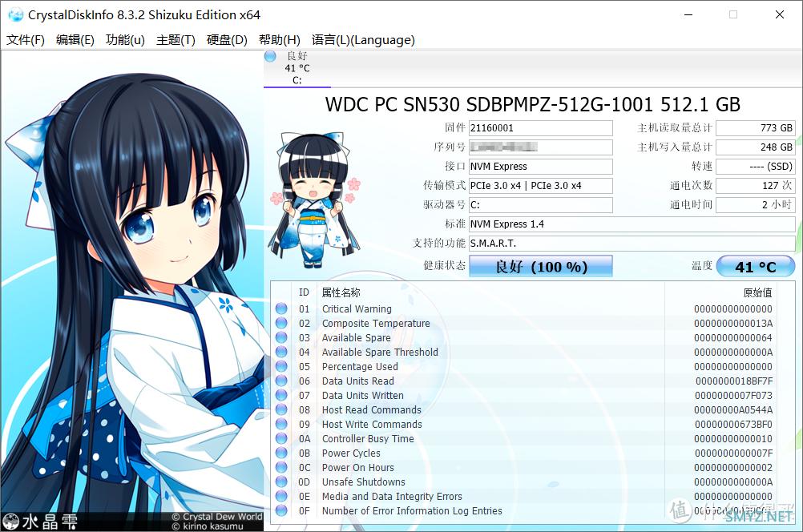Click status orb beside Power Cycles row
This screenshot has width=803, height=532.
[x=281, y=453]
